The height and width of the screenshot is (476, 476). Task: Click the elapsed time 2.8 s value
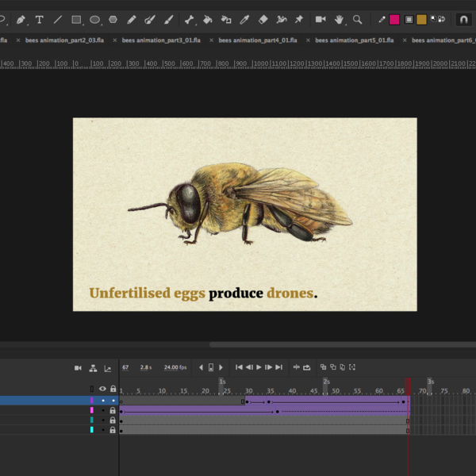[146, 367]
